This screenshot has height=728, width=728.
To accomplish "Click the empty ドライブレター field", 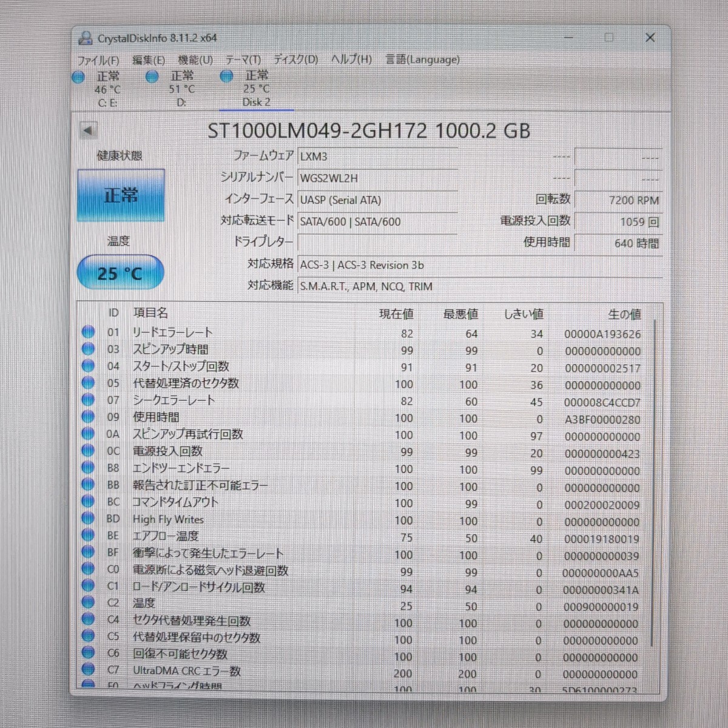I will tap(377, 243).
